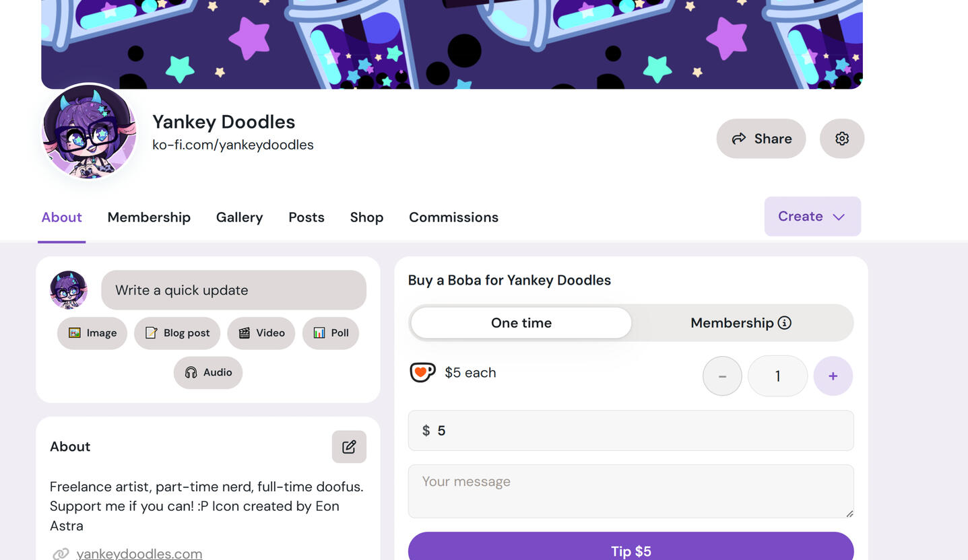Image resolution: width=968 pixels, height=560 pixels.
Task: Select the One time payment option
Action: (521, 322)
